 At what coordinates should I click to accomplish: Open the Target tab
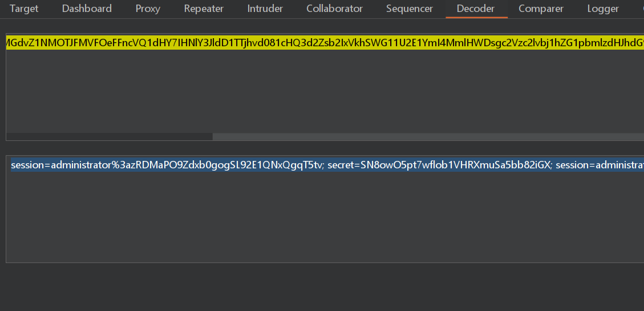24,9
